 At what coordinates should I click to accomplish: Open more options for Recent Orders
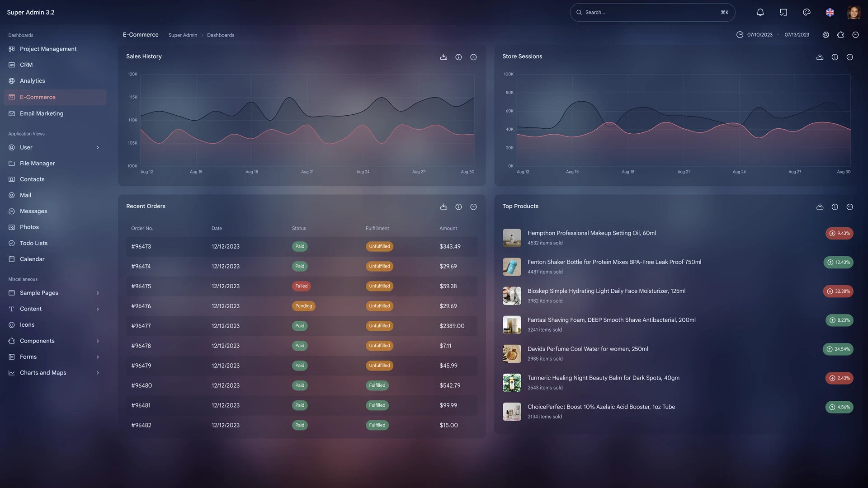pos(473,206)
